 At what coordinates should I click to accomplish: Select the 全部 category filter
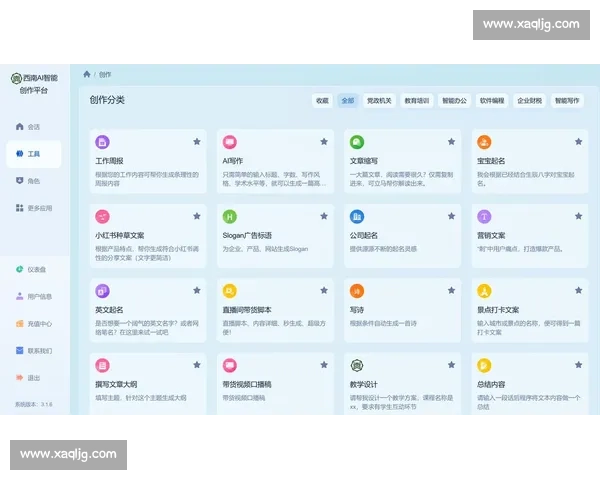tap(347, 101)
